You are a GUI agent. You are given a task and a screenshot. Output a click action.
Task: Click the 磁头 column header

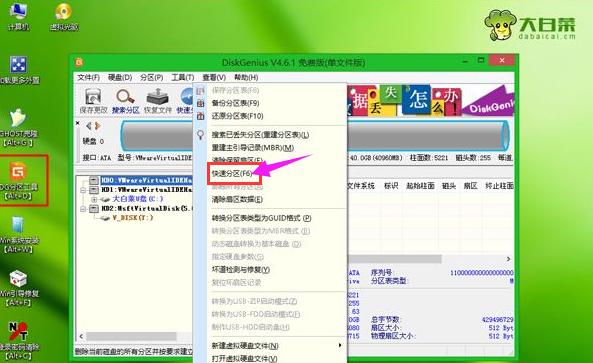click(449, 186)
